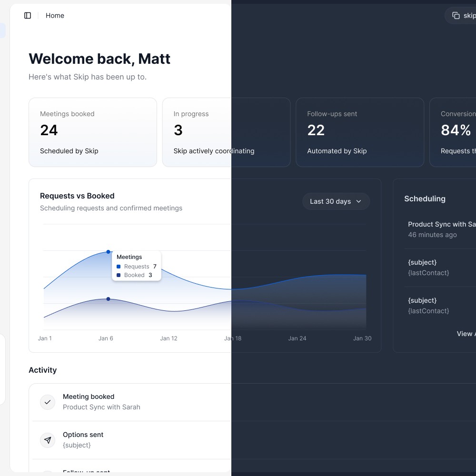This screenshot has width=476, height=476.
Task: Click Automated by Skip caption
Action: tap(337, 151)
